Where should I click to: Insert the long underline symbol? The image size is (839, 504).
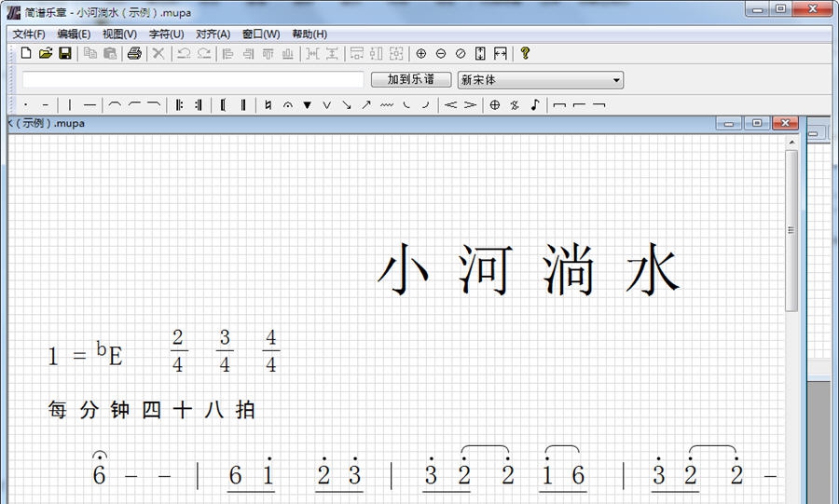(89, 105)
